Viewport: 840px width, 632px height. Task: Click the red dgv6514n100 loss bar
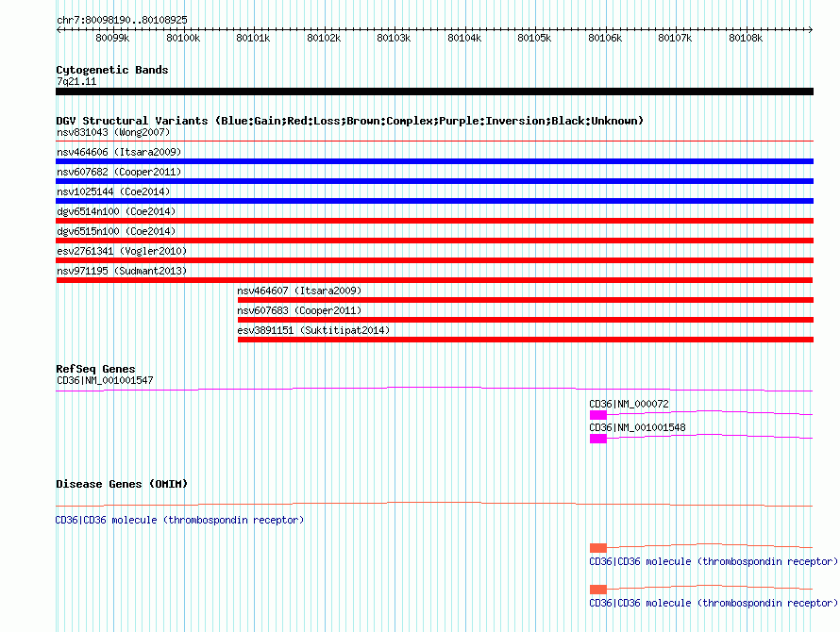click(x=434, y=221)
